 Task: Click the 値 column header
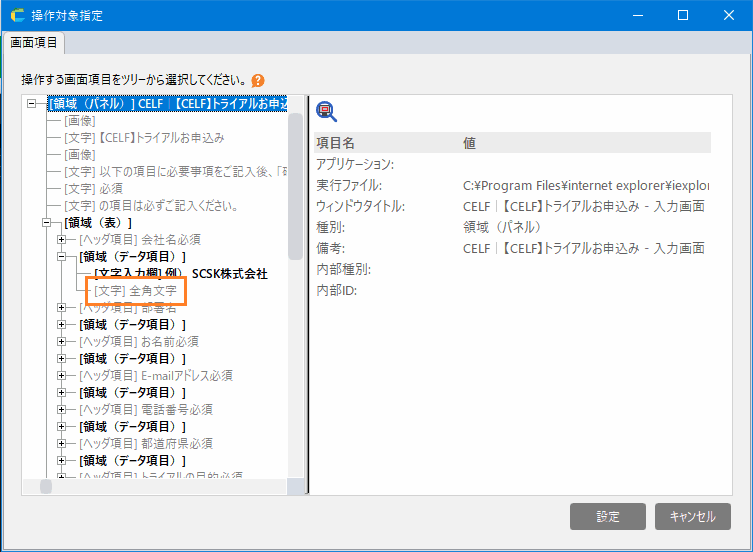pos(470,143)
